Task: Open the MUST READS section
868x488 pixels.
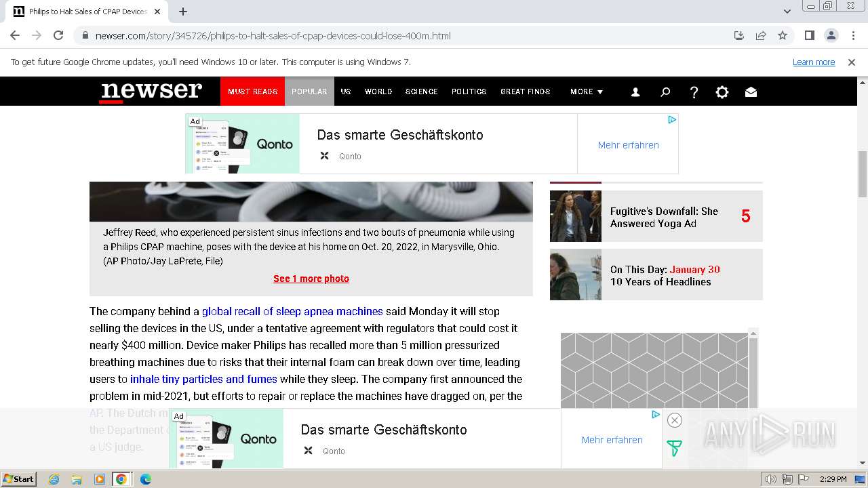Action: click(252, 91)
